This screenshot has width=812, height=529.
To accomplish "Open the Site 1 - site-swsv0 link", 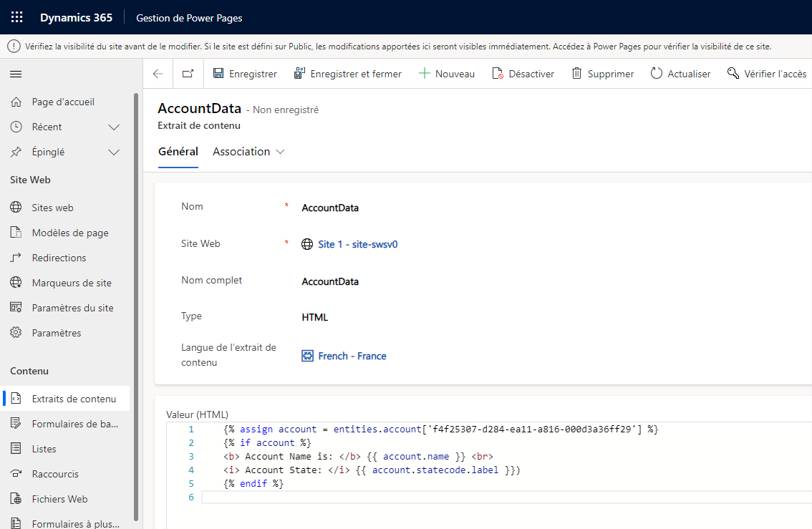I will click(x=357, y=244).
